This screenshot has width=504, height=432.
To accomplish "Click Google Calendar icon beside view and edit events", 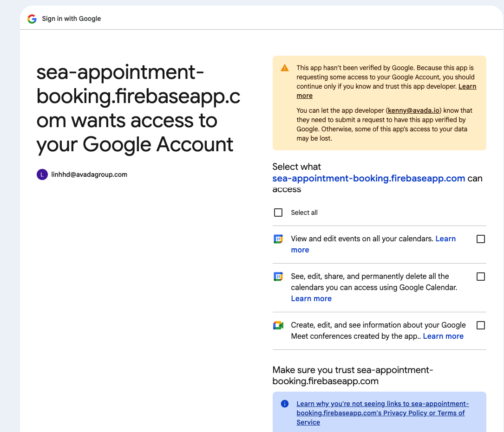I will tap(278, 239).
